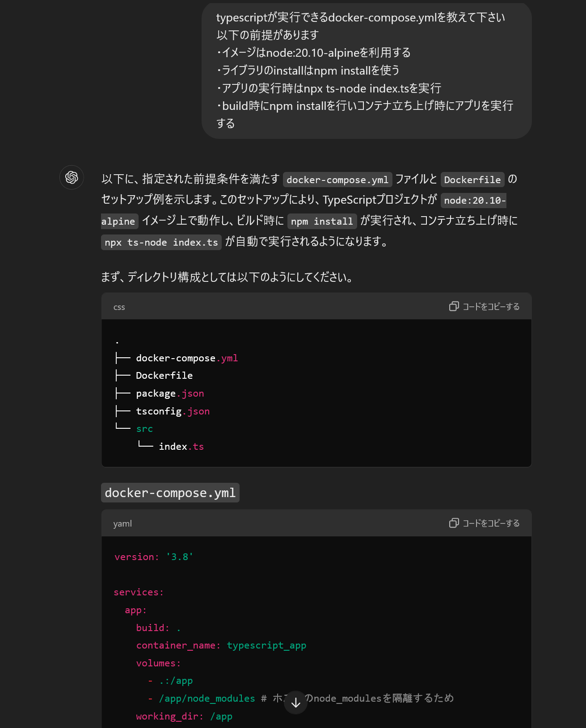Click the user message bubble about docker-compose.yml
This screenshot has height=728, width=586.
(367, 71)
